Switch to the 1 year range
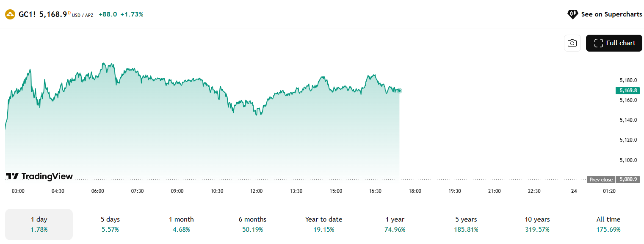The image size is (644, 244). (x=395, y=224)
